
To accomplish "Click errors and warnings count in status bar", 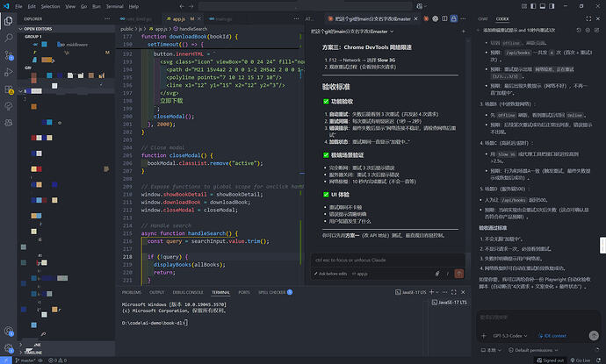I will (58, 360).
